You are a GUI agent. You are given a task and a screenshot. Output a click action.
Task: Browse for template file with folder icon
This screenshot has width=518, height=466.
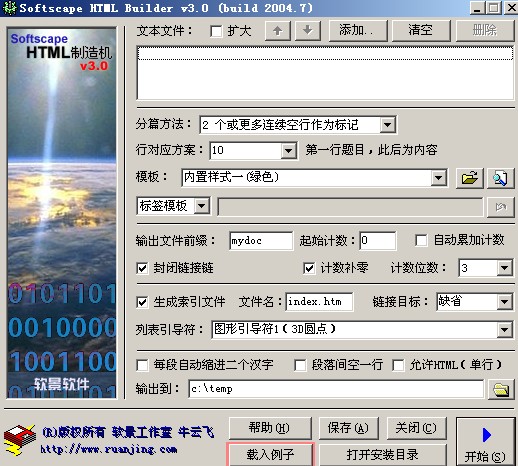469,178
